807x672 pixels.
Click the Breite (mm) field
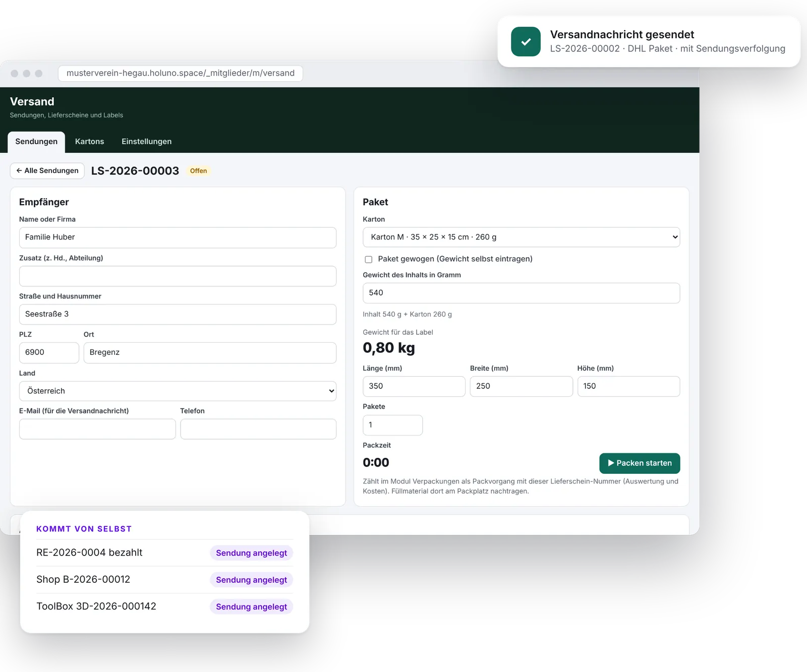click(x=521, y=386)
